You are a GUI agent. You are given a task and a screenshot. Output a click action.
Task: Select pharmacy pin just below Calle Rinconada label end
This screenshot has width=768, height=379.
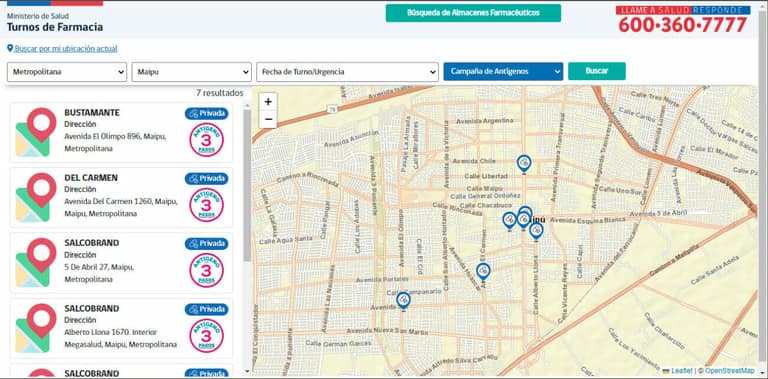pos(509,221)
